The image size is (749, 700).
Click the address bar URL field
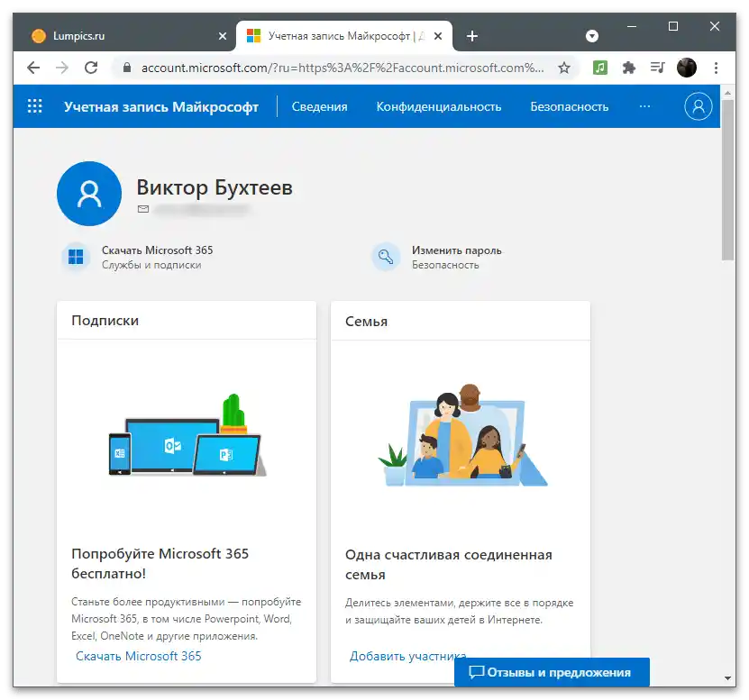(x=342, y=68)
